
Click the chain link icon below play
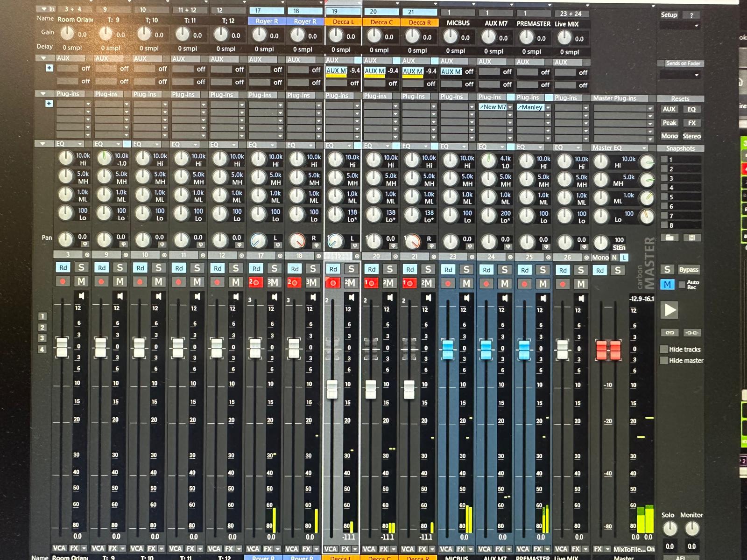tap(669, 333)
